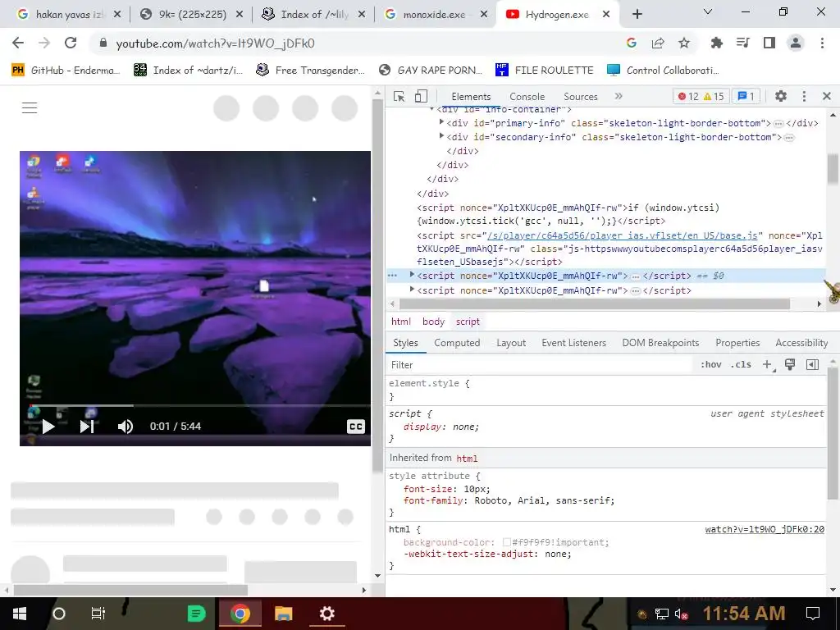Open the tab search dropdown chevron
The height and width of the screenshot is (630, 840).
tap(708, 11)
